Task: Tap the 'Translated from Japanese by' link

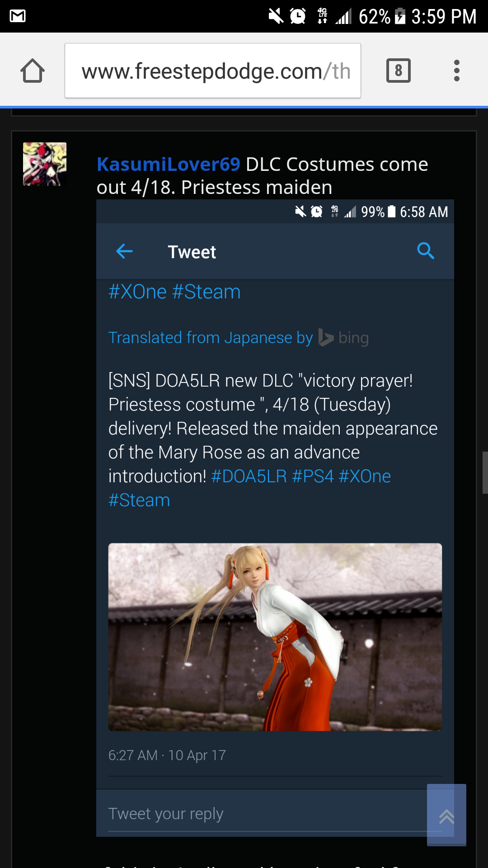Action: (210, 338)
